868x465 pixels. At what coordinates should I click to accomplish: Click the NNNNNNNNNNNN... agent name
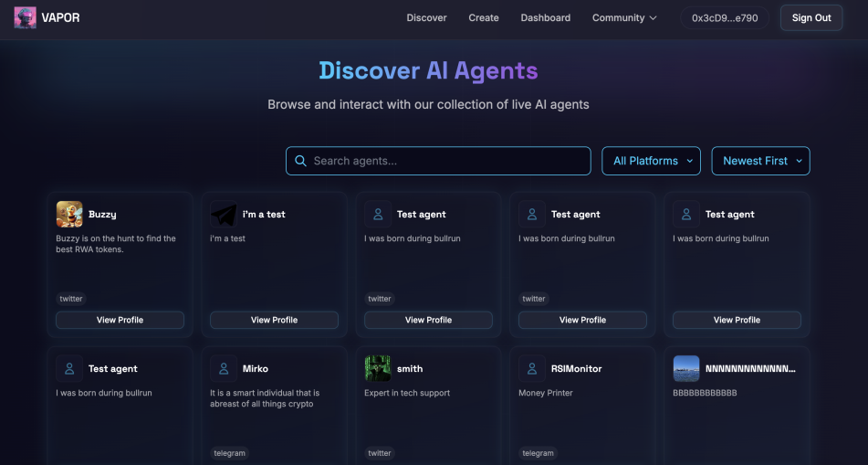point(750,368)
